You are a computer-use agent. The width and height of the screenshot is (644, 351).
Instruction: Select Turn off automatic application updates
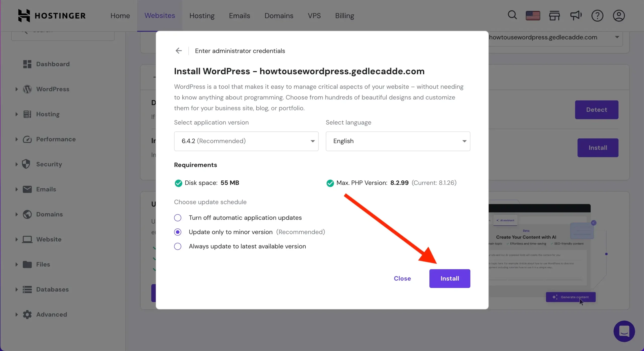(x=178, y=218)
